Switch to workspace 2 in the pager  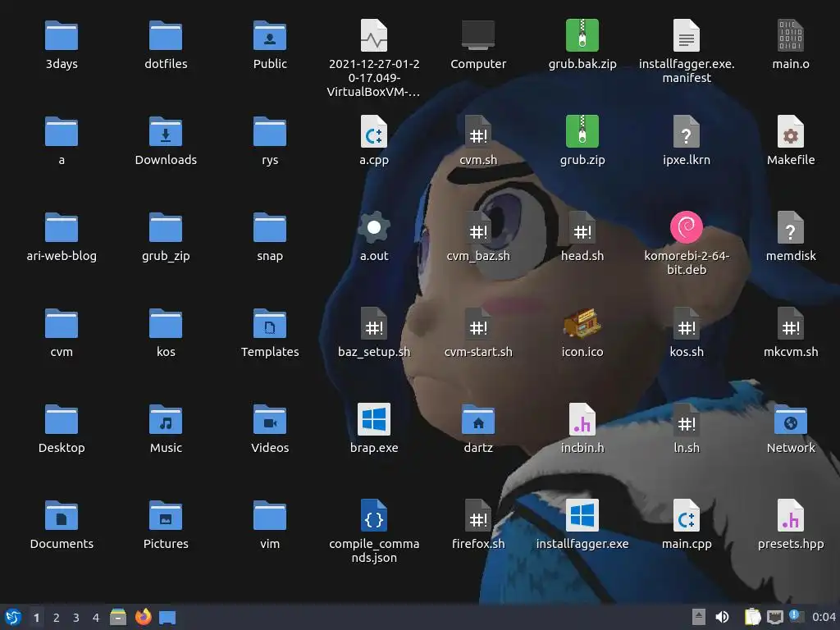(x=57, y=618)
